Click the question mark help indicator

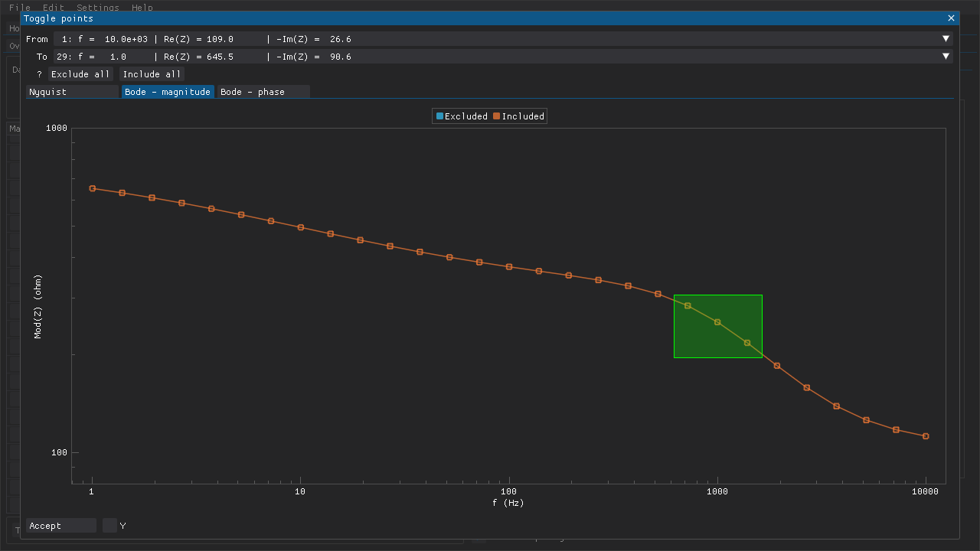coord(40,74)
